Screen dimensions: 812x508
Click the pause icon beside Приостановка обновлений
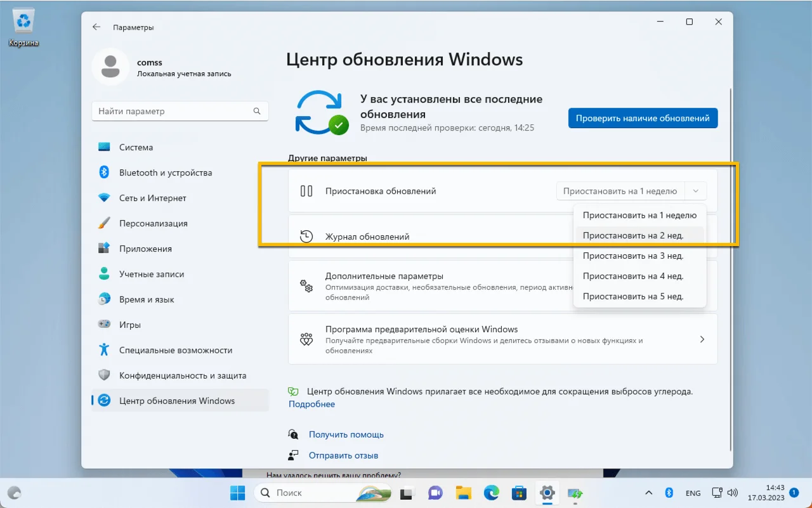(306, 191)
